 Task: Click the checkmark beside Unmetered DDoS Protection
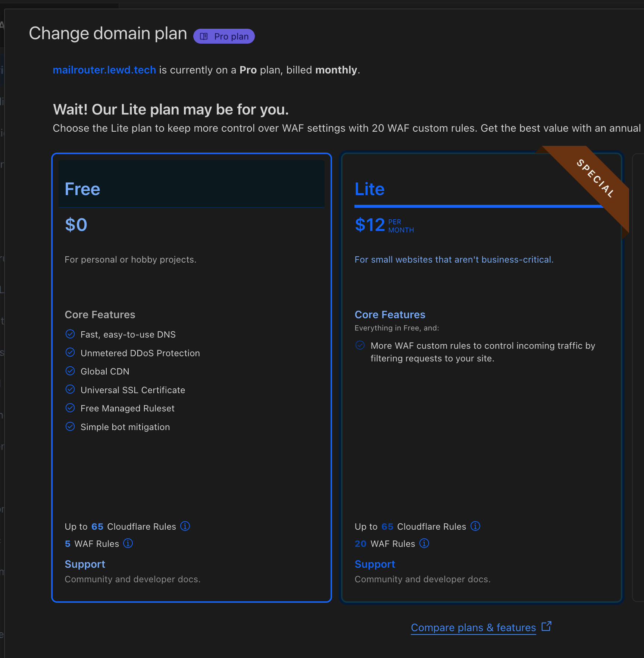70,352
